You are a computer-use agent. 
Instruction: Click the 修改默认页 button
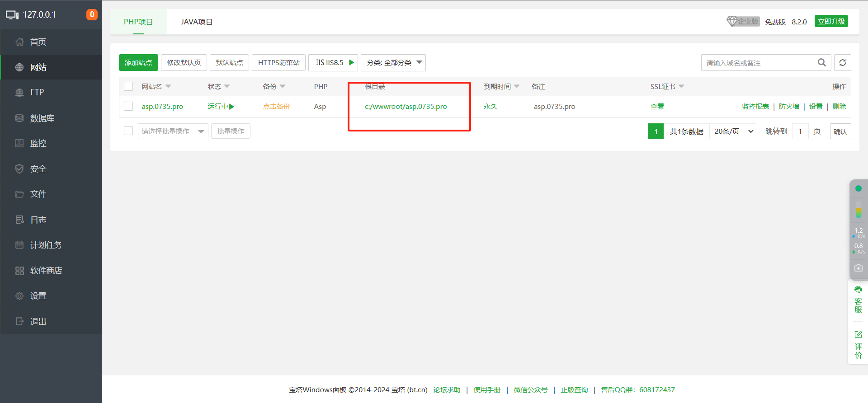point(184,62)
